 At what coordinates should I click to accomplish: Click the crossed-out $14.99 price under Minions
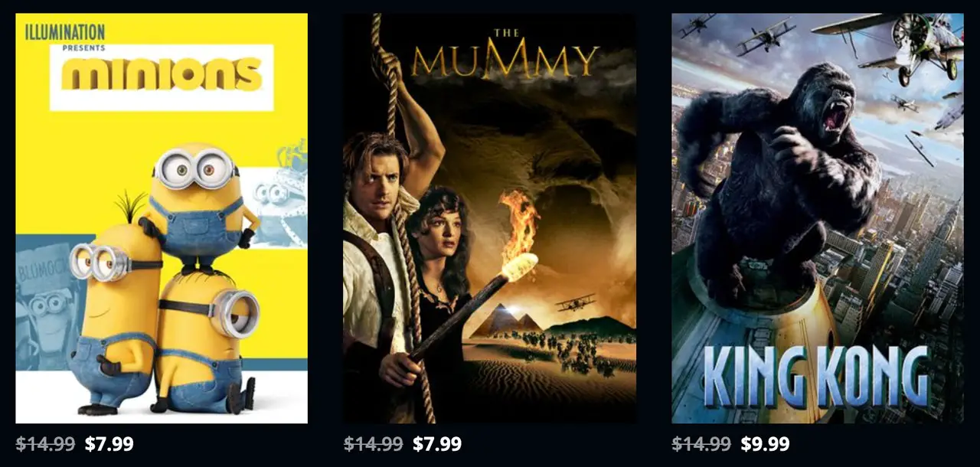click(x=46, y=444)
